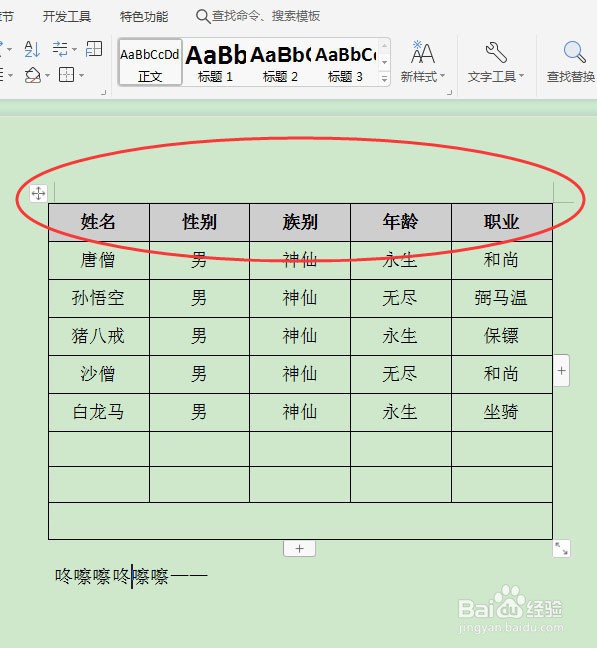Click the plus button to add column

[561, 371]
